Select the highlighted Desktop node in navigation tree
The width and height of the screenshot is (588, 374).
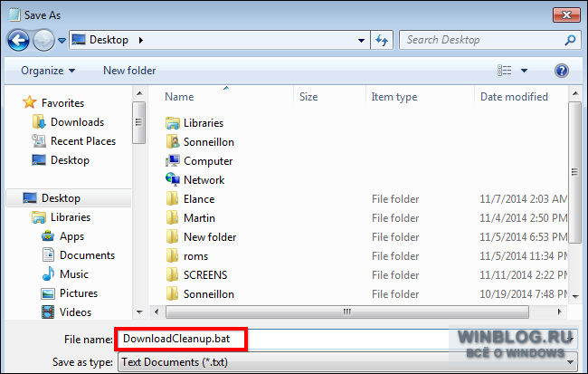click(69, 198)
